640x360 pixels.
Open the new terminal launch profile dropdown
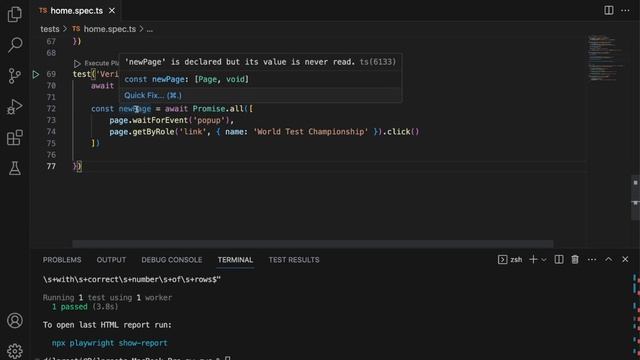point(544,260)
